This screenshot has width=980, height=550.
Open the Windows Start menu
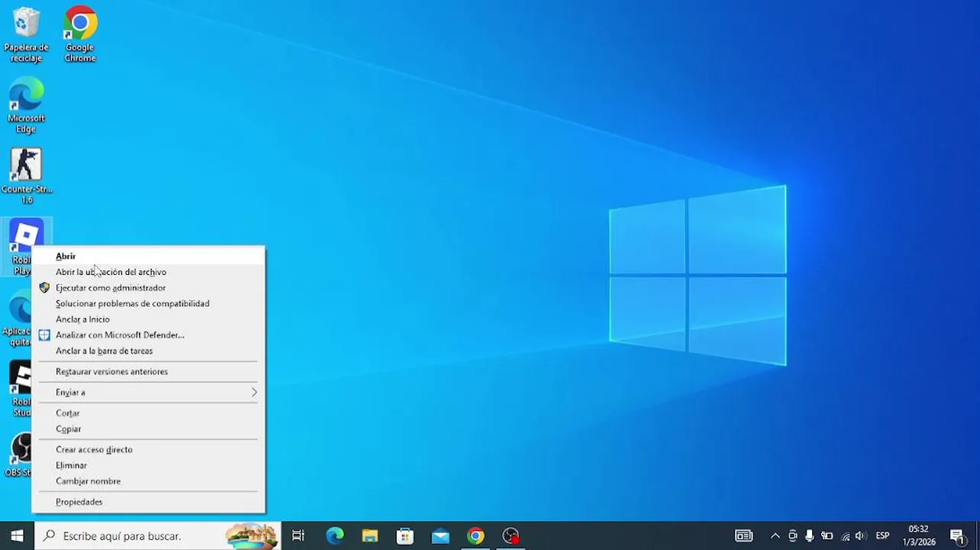[17, 535]
